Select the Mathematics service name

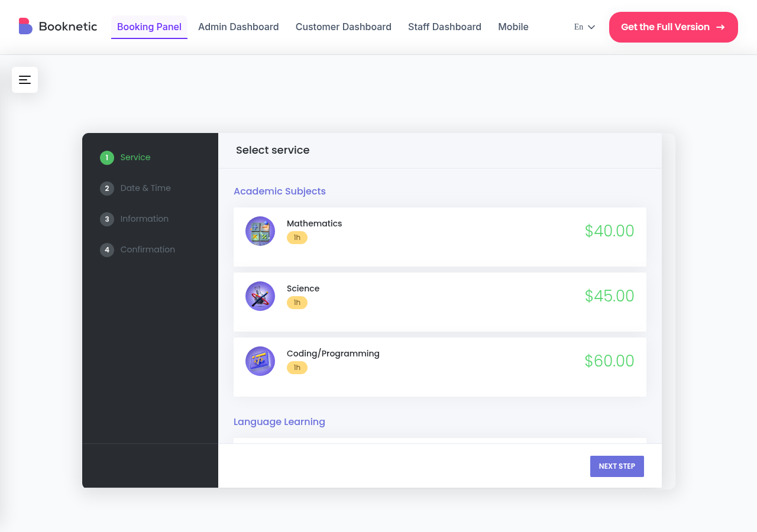pyautogui.click(x=315, y=223)
